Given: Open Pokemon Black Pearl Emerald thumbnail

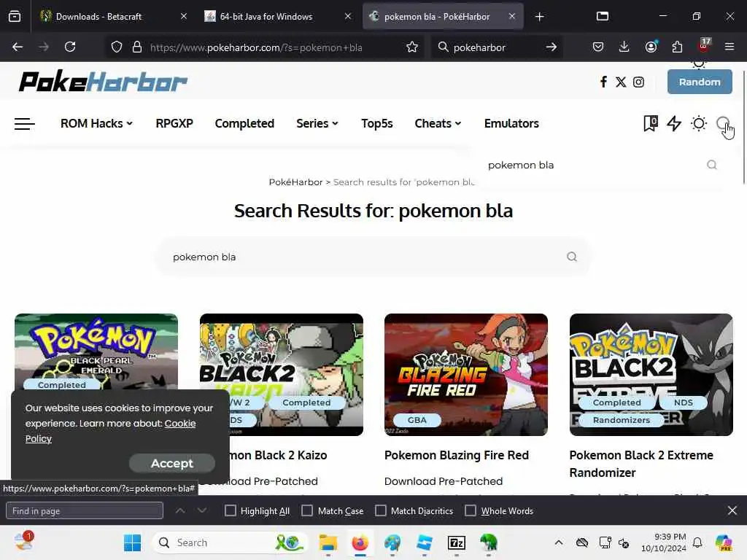Looking at the screenshot, I should (96, 351).
